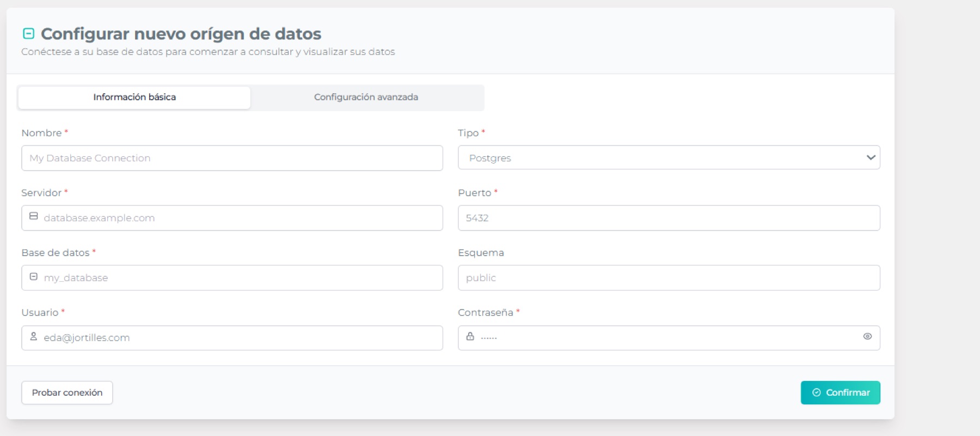This screenshot has height=436, width=980.
Task: Click the server icon in Servidor field
Action: click(34, 216)
